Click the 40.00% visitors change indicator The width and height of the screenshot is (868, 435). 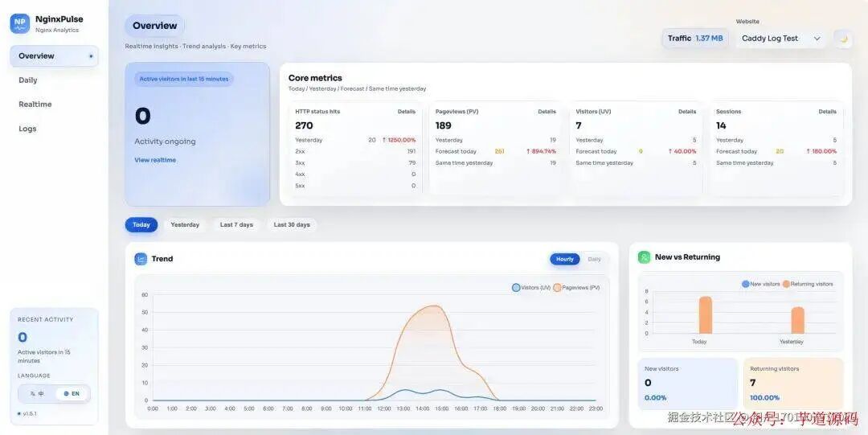(x=682, y=151)
